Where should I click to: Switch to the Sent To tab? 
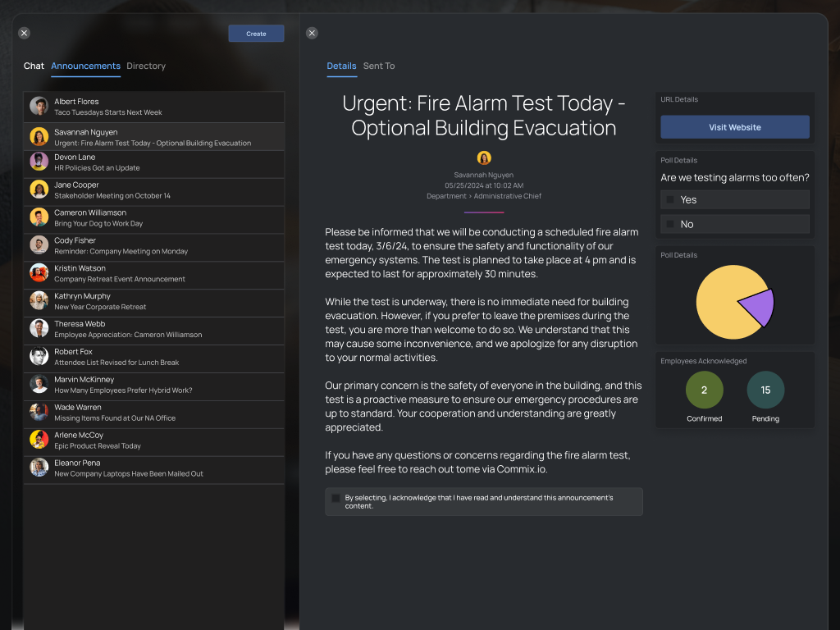[x=379, y=66]
